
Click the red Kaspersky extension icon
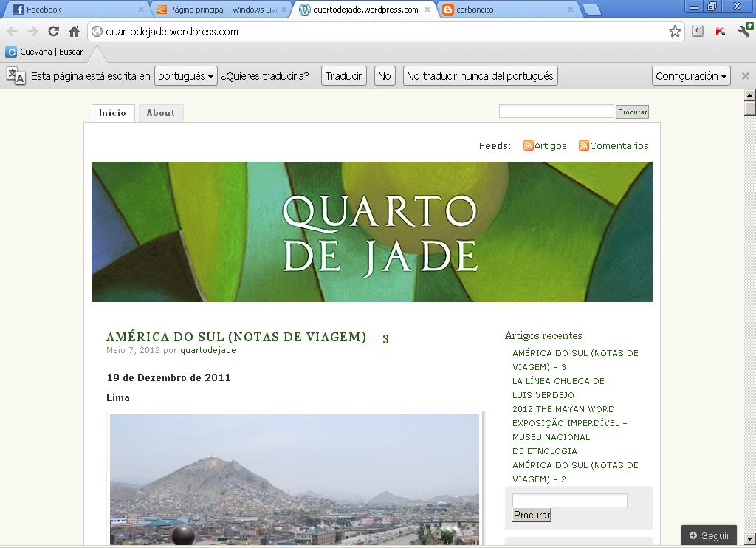pyautogui.click(x=721, y=32)
